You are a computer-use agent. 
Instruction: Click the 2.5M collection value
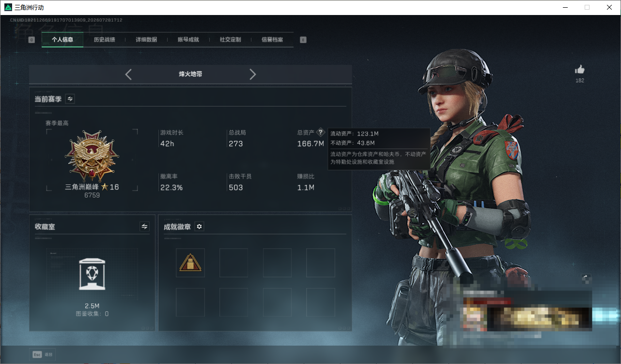click(x=92, y=306)
